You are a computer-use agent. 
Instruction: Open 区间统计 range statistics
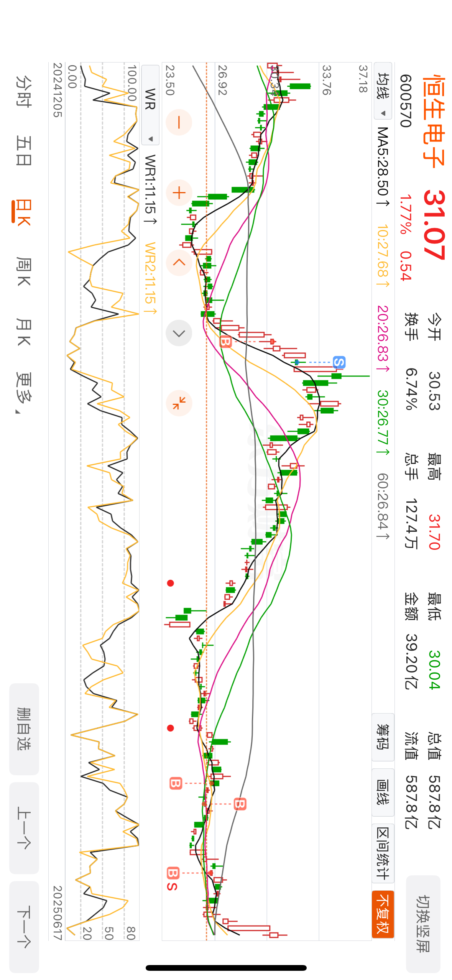(383, 853)
